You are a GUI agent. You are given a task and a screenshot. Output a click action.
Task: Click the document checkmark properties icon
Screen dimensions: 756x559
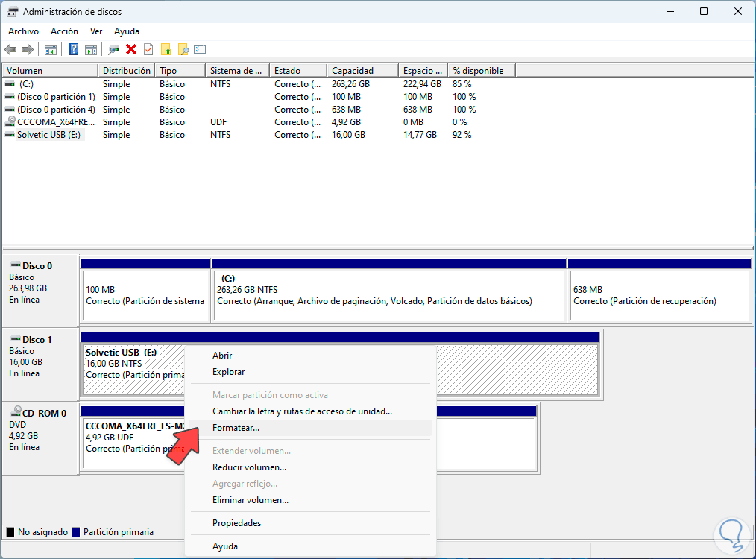[148, 49]
